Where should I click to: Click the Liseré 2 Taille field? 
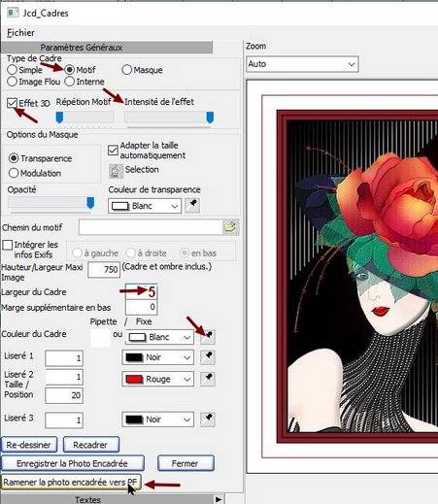[64, 377]
